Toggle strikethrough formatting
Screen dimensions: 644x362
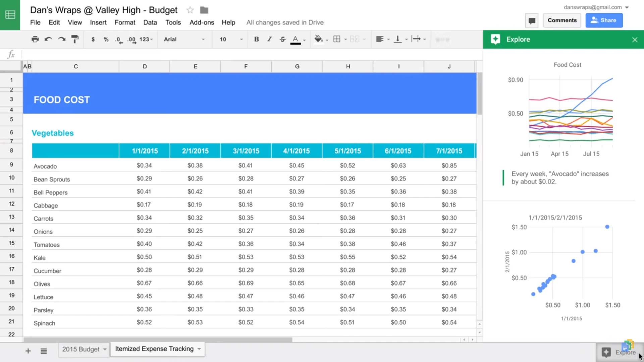(282, 39)
